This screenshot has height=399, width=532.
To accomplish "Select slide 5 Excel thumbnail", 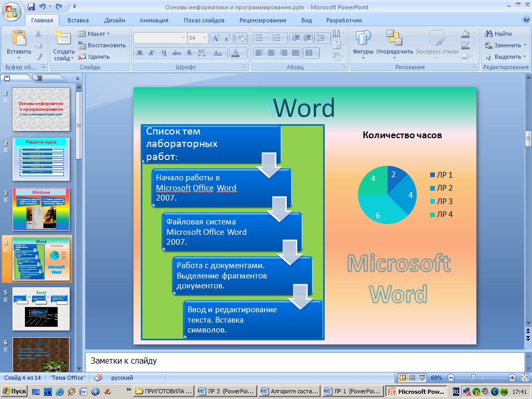I will 41,309.
